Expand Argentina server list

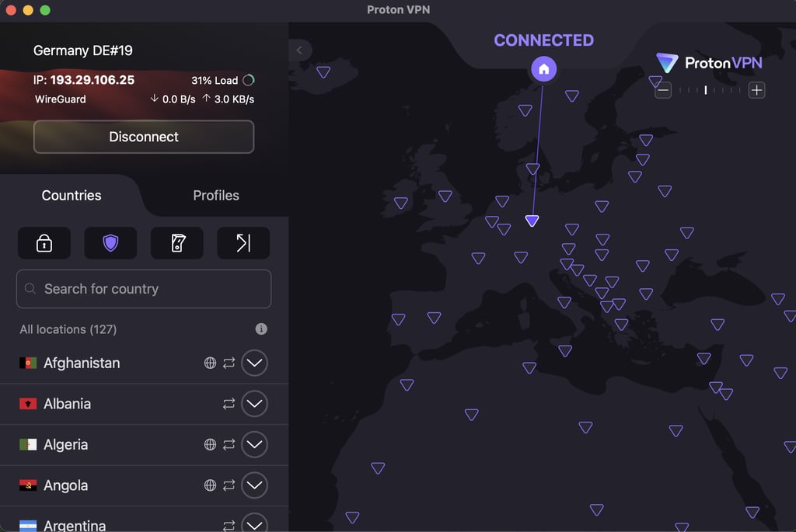point(254,524)
